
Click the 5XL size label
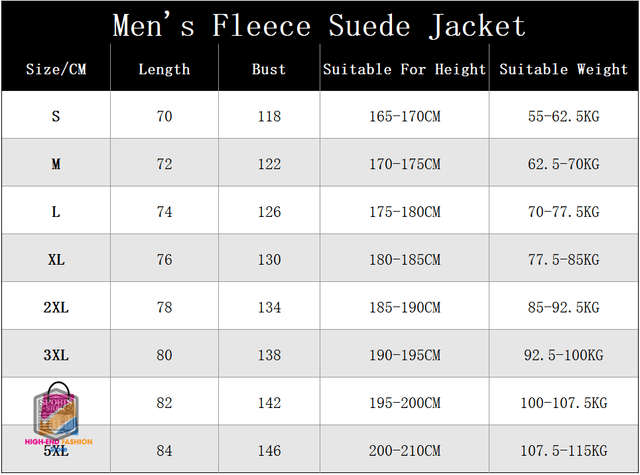point(56,451)
